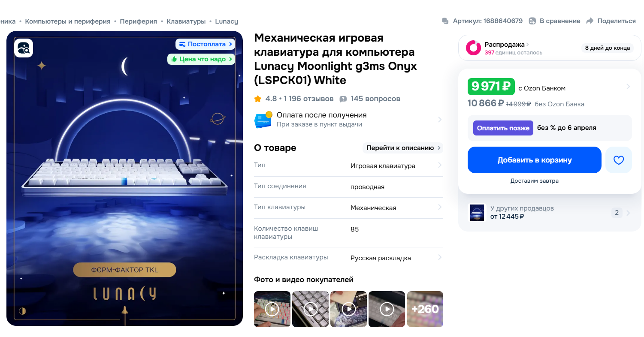
Task: Expand the Ozon Банк price chevron
Action: click(628, 87)
